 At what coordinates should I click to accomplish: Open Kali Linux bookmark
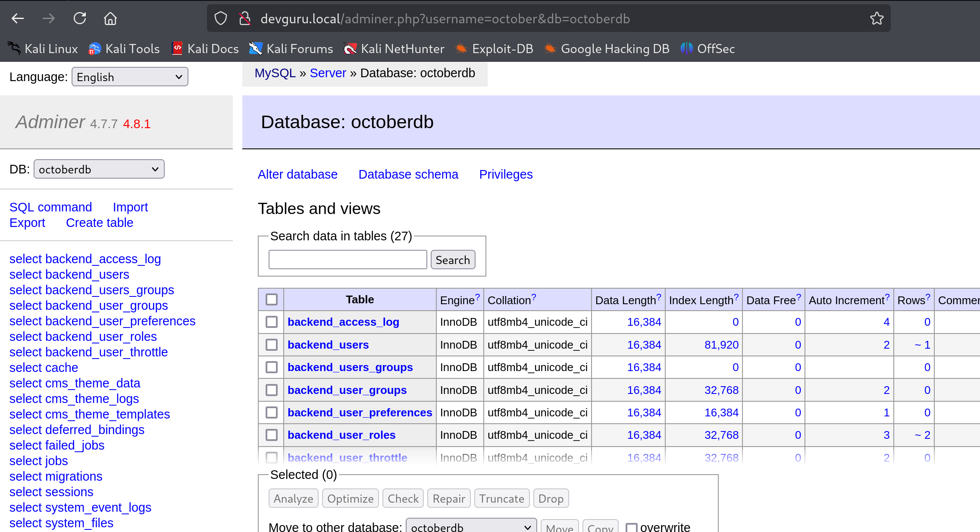43,49
